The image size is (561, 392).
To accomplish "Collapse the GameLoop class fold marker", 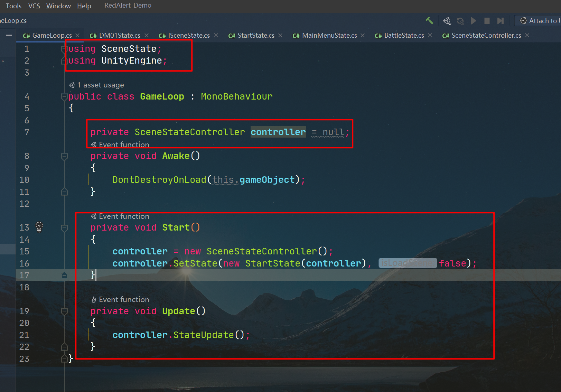I will click(x=64, y=97).
